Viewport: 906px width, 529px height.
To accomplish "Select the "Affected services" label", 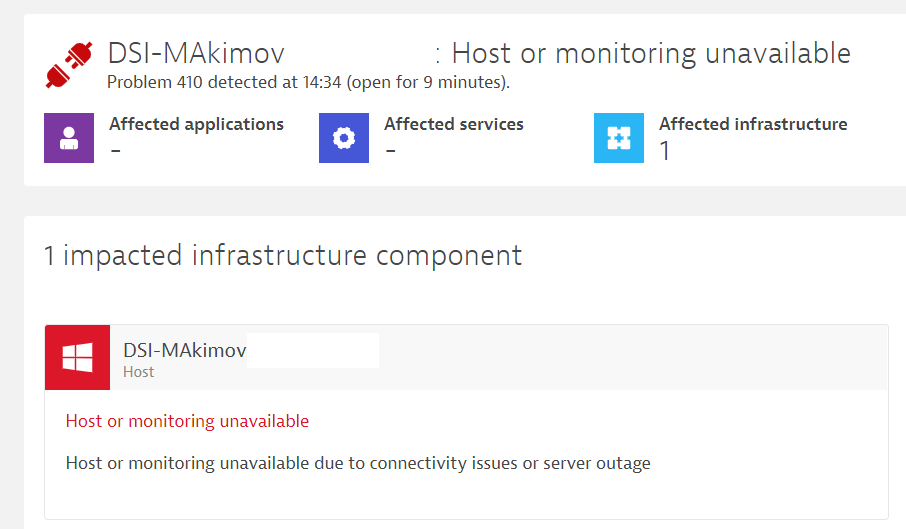I will point(454,124).
